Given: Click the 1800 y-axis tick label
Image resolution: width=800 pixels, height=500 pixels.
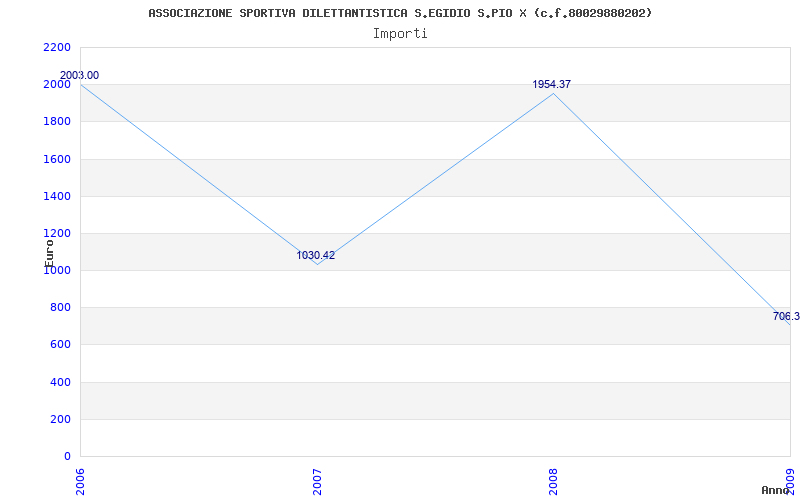Looking at the screenshot, I should tap(57, 122).
